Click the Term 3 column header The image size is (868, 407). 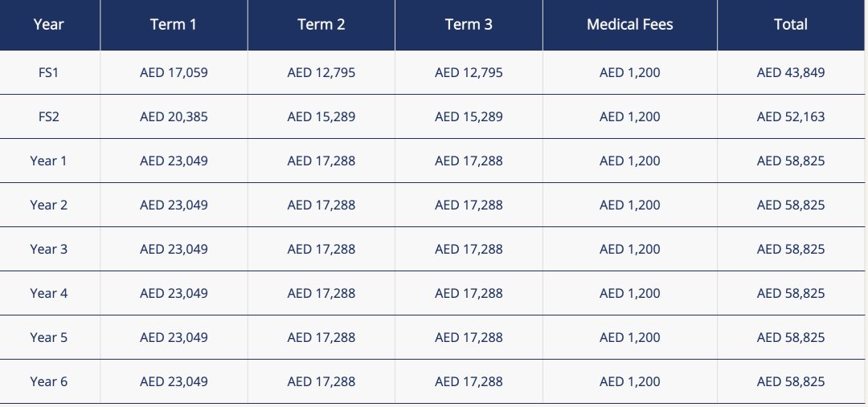(x=469, y=24)
